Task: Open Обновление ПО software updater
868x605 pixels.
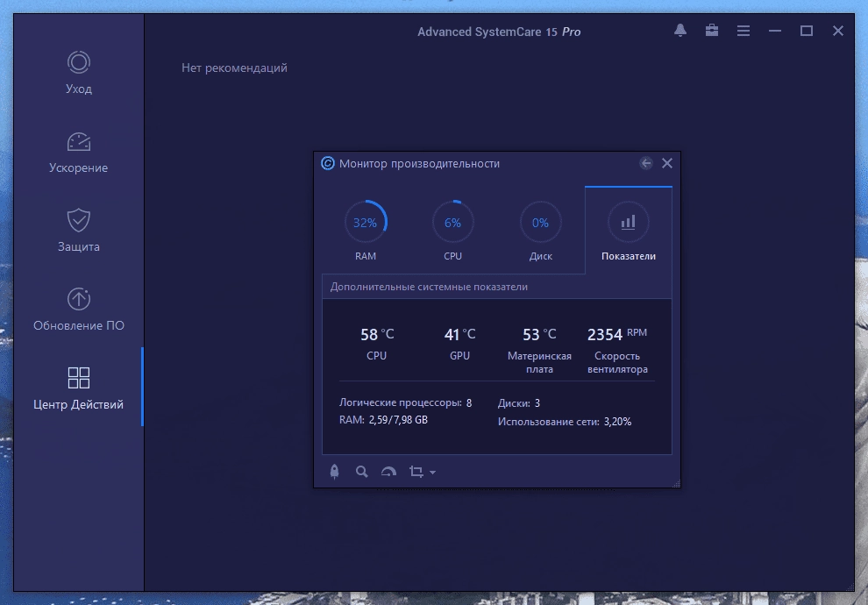Action: 79,310
